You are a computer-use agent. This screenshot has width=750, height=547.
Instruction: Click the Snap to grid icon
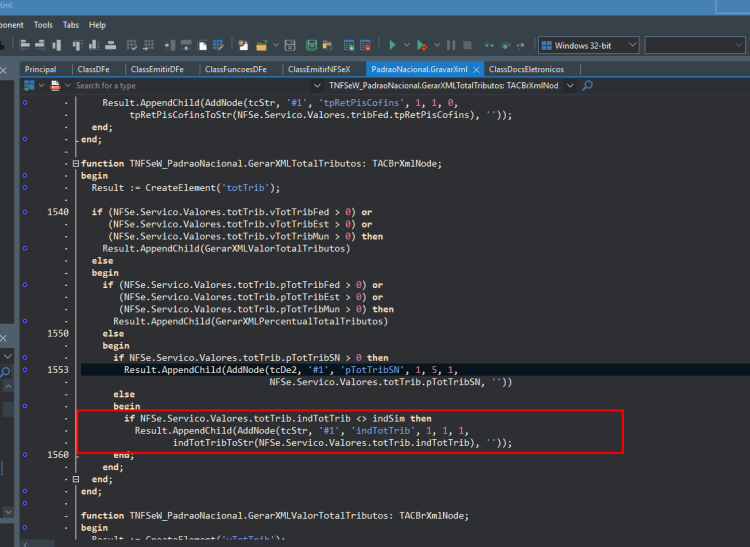point(132,45)
